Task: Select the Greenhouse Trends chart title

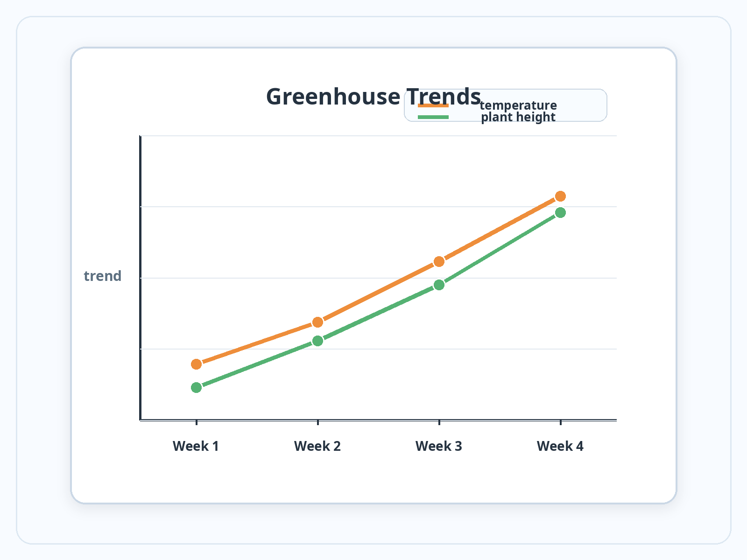Action: pos(373,97)
